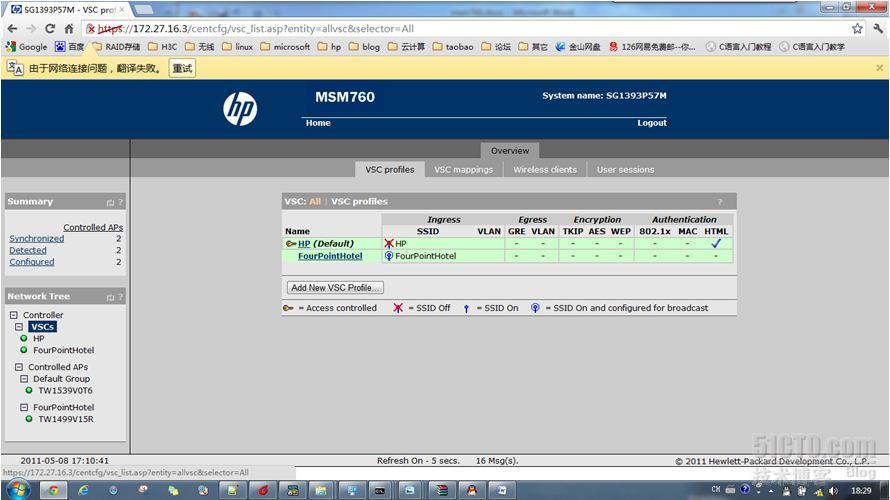Click the access controlled key icon beside HP (Default)
This screenshot has height=500, width=890.
(291, 243)
